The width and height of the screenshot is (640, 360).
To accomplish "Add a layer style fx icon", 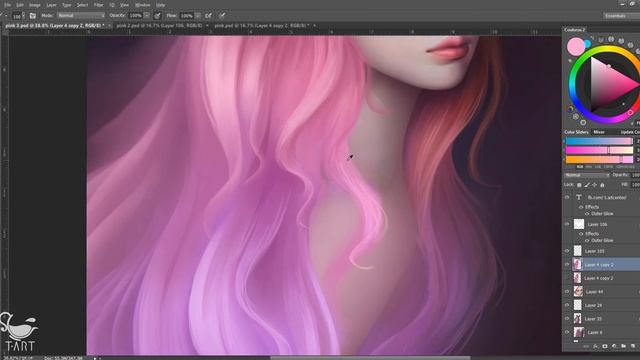I will (595, 346).
